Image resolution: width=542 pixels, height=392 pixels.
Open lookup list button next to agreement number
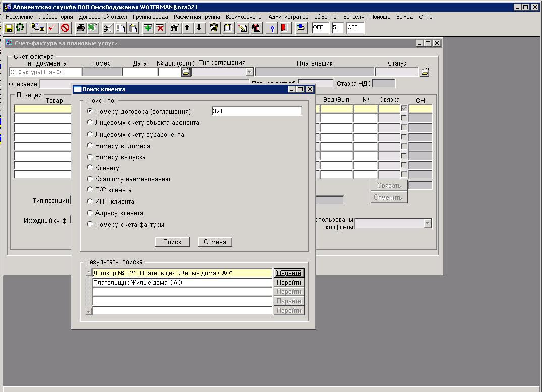[186, 72]
